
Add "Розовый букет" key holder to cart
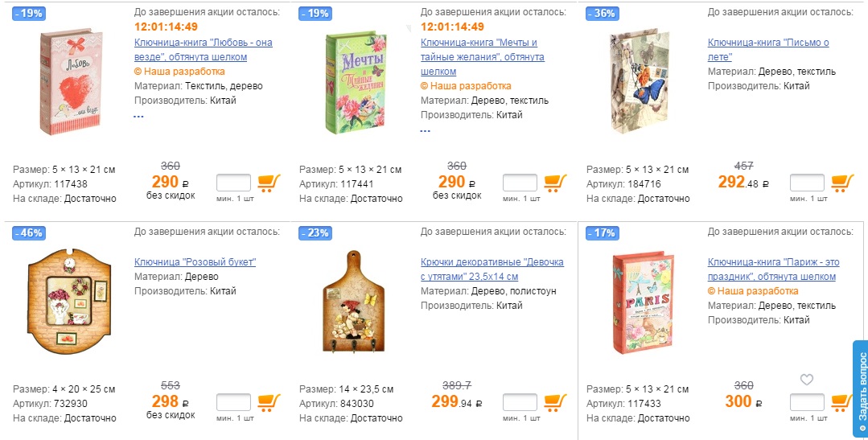269,402
